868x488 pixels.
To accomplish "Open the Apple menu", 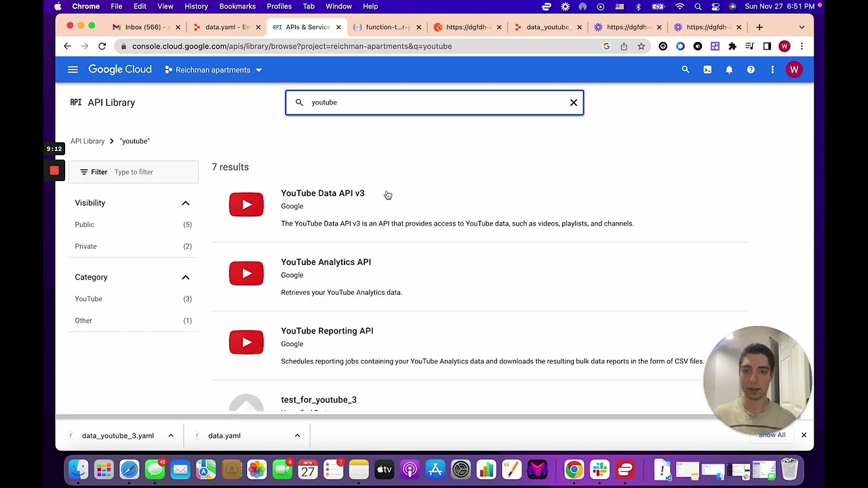I will pos(58,6).
